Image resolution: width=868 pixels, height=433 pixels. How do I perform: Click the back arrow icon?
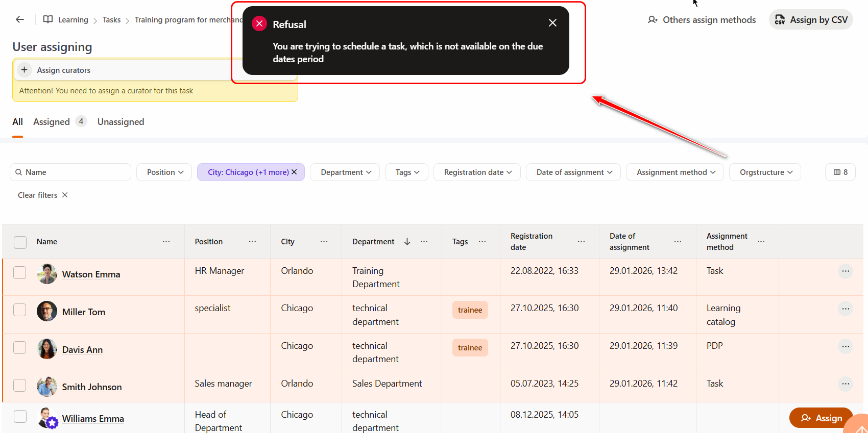point(20,19)
